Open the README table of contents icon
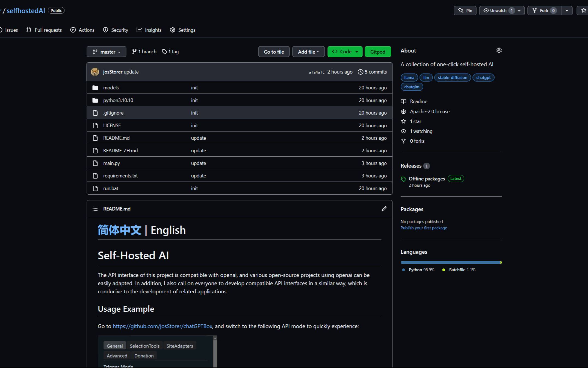The height and width of the screenshot is (368, 588). point(95,209)
